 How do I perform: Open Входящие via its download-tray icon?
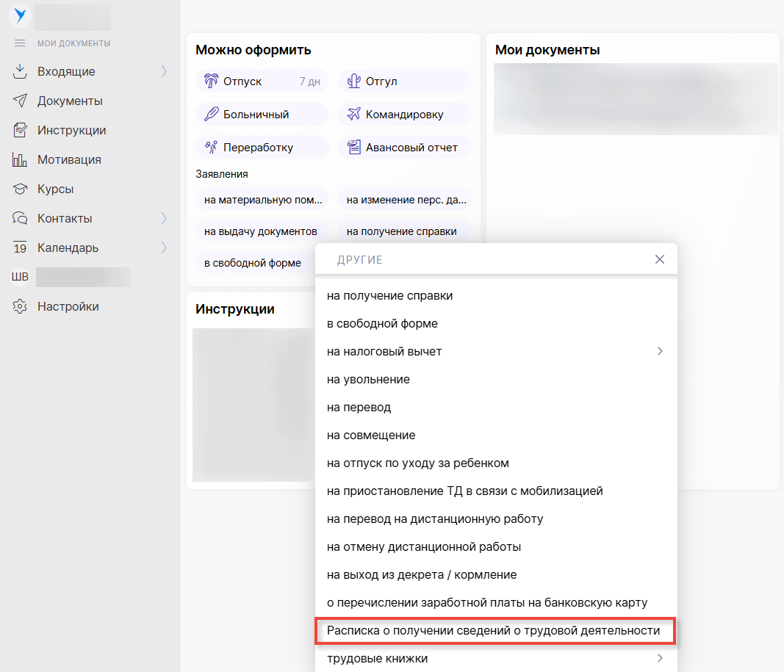pos(20,71)
